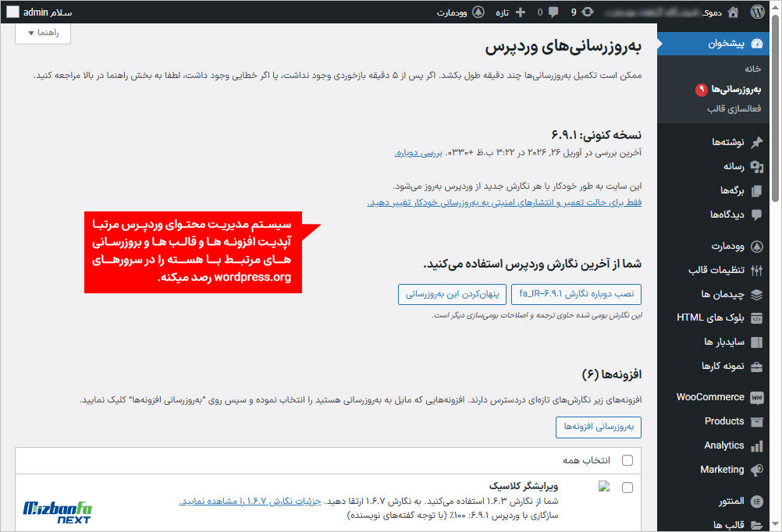Click the home icon to visit the site
This screenshot has height=532, width=782.
click(x=732, y=12)
